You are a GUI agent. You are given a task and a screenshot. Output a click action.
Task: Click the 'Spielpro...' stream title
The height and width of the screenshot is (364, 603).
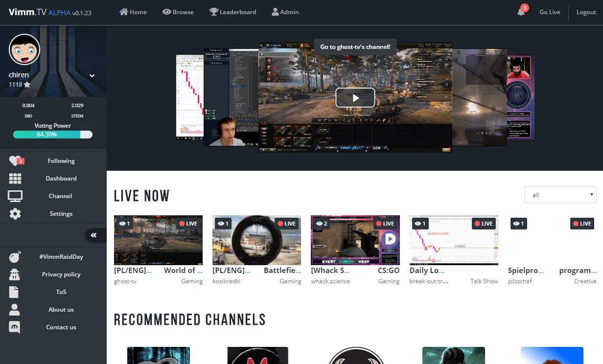point(526,271)
